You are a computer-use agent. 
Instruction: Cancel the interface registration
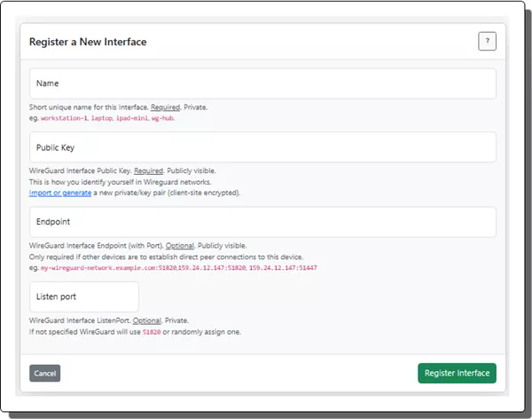[45, 373]
